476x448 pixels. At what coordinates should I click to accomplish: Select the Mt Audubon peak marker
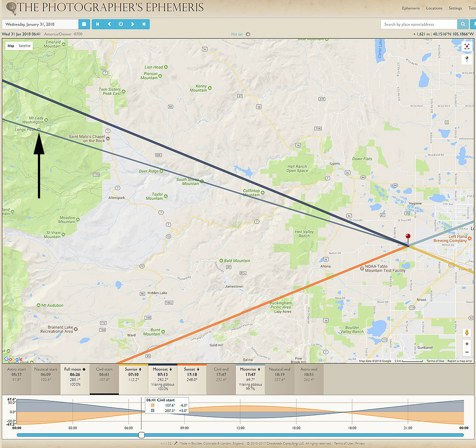tap(38, 305)
